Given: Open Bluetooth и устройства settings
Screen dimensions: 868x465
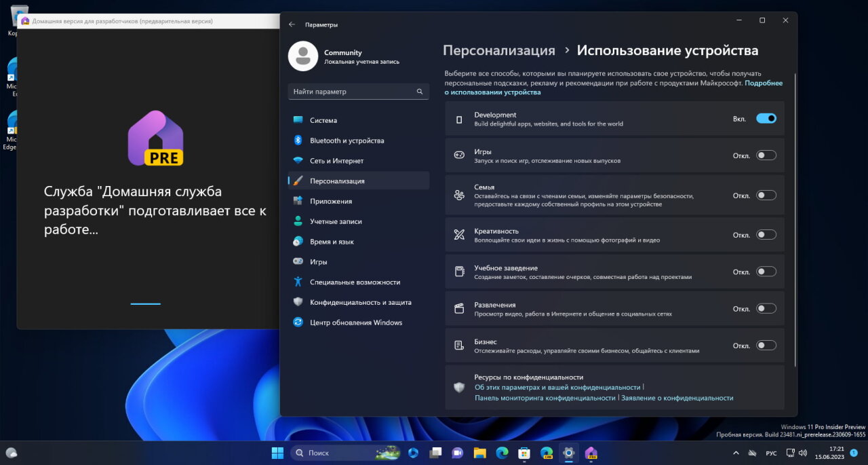Looking at the screenshot, I should coord(359,141).
